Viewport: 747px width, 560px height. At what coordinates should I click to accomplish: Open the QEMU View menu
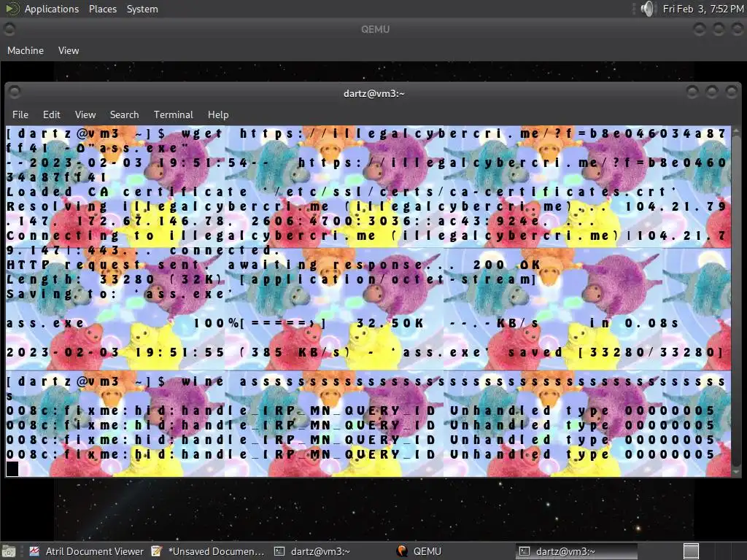tap(69, 50)
